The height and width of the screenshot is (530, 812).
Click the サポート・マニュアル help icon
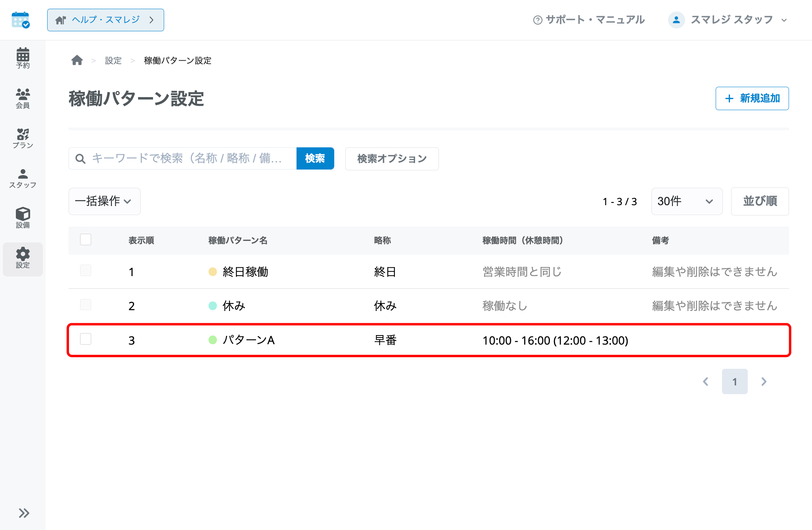pyautogui.click(x=538, y=20)
